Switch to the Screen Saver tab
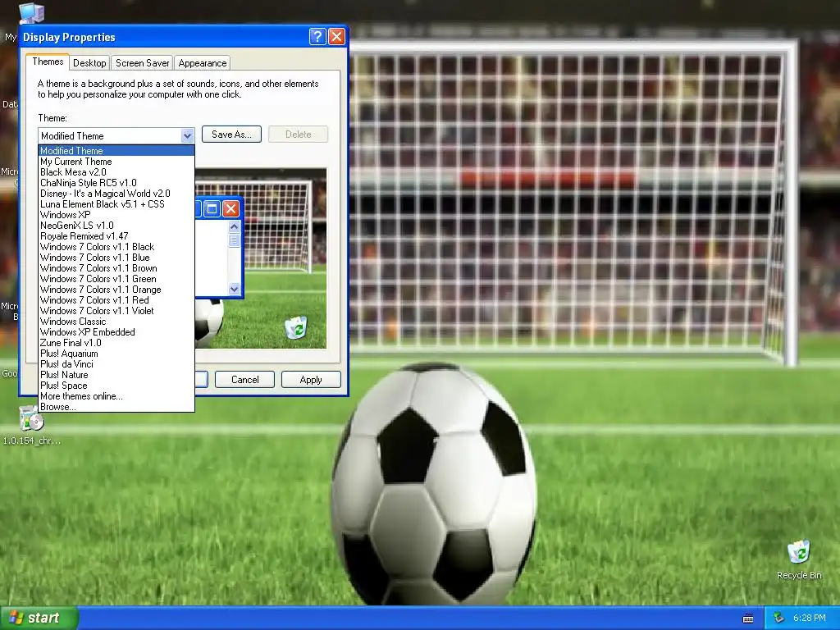The height and width of the screenshot is (630, 840). coord(143,62)
